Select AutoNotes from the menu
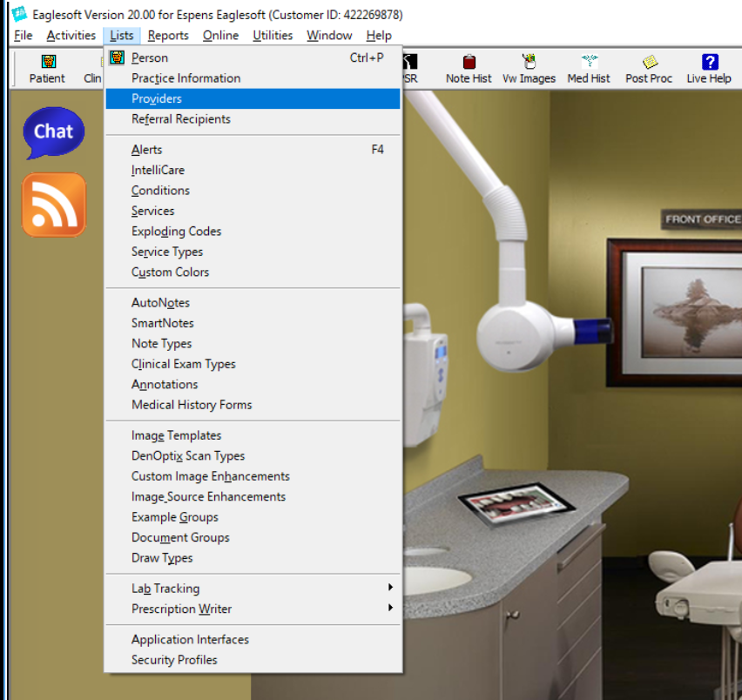This screenshot has width=742, height=700. [x=253, y=302]
